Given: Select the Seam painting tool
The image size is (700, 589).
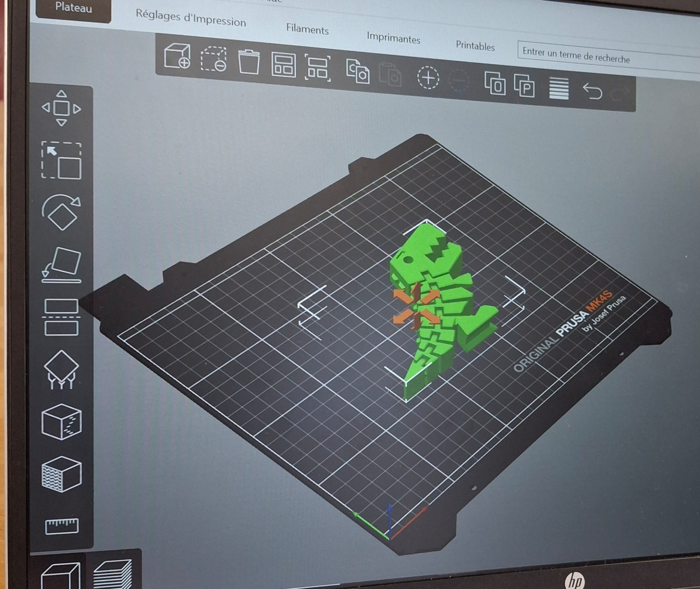Looking at the screenshot, I should [x=62, y=421].
